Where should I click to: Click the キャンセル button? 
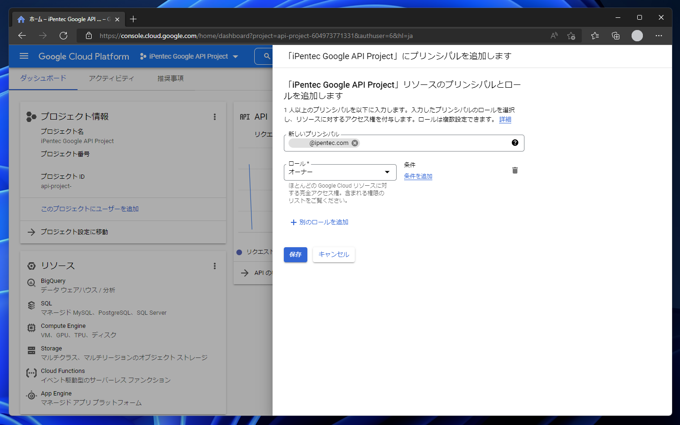click(333, 255)
